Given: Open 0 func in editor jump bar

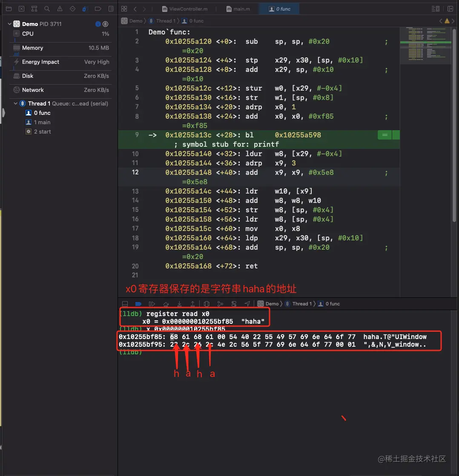Looking at the screenshot, I should pos(192,21).
